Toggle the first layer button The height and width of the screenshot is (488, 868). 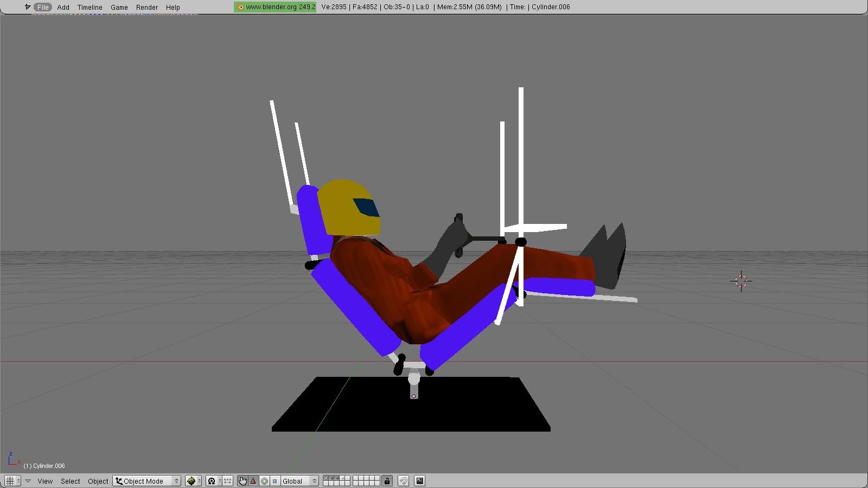[326, 478]
